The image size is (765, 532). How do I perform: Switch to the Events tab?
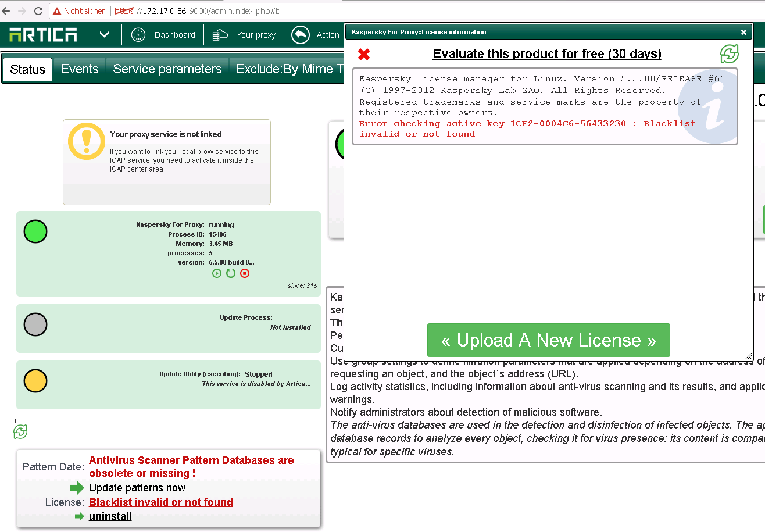[x=80, y=69]
